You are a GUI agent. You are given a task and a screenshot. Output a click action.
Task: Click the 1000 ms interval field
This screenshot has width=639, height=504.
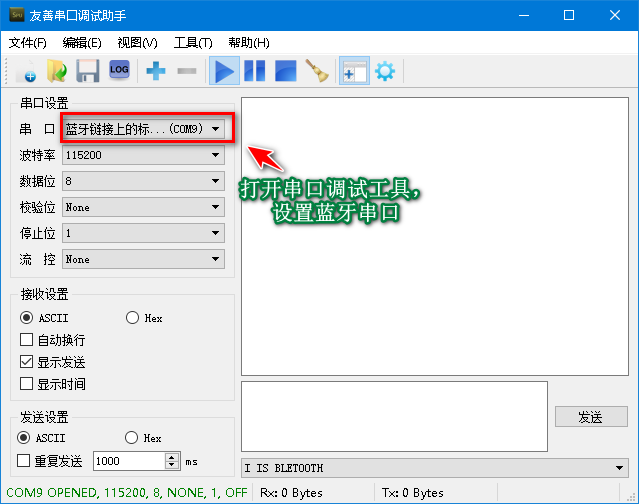click(x=129, y=461)
